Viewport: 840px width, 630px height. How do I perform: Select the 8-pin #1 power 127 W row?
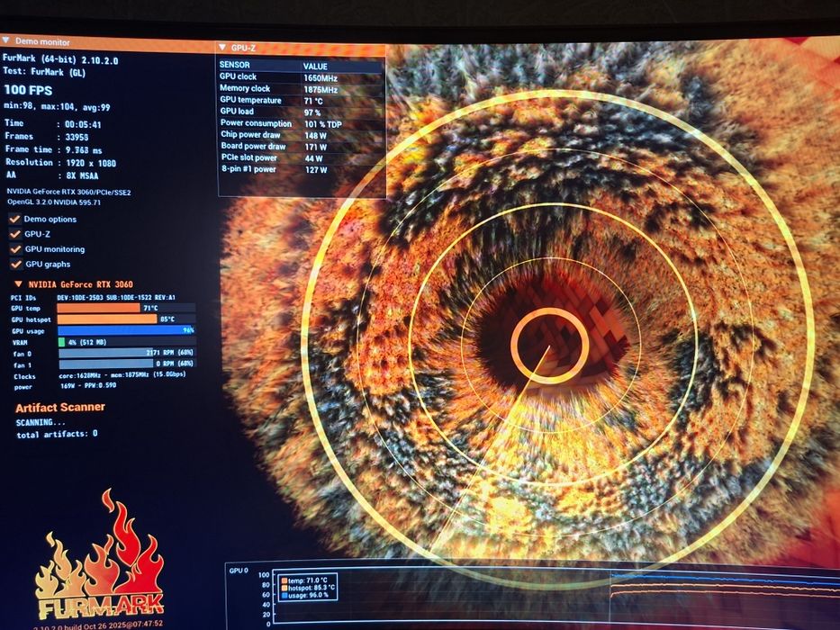[x=301, y=169]
